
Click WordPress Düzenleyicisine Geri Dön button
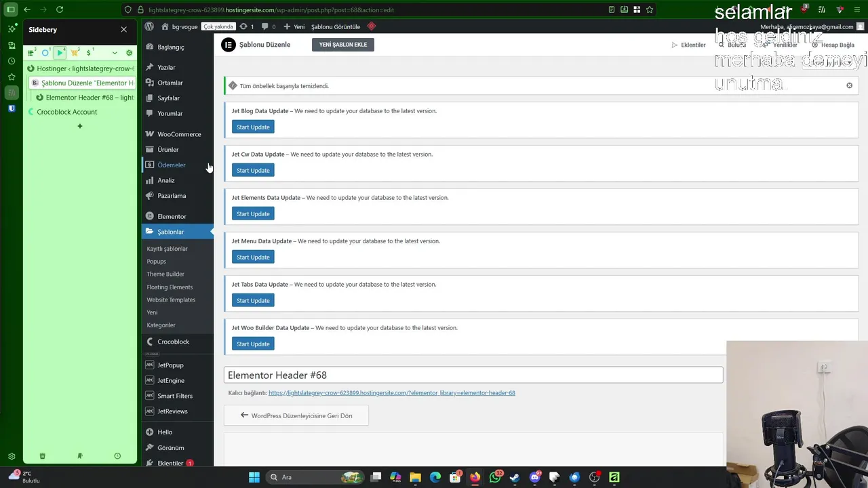296,415
